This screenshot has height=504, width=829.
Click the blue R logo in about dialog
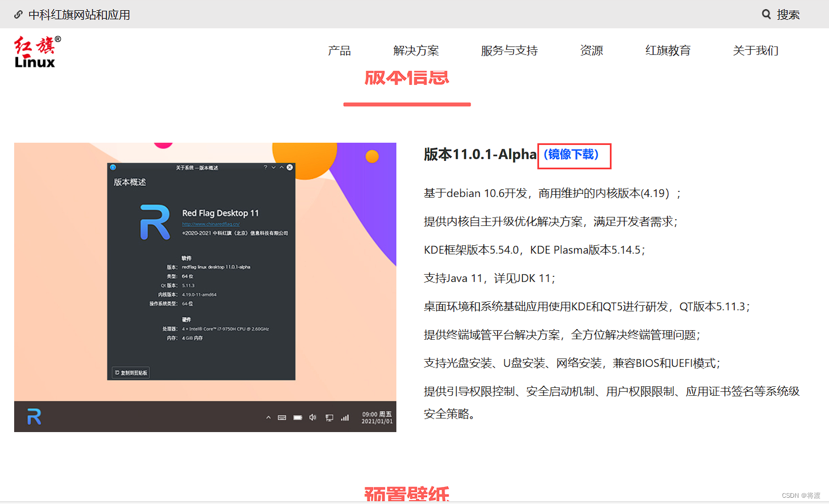point(155,222)
